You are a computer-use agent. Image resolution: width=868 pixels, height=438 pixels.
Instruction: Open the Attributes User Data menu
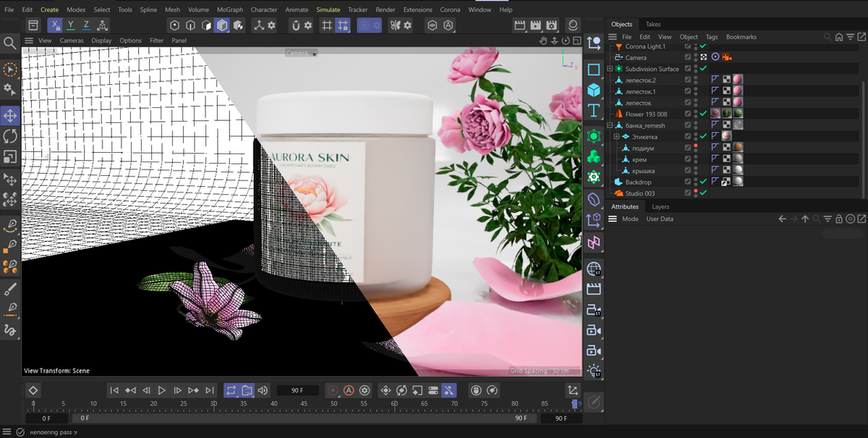pos(660,219)
